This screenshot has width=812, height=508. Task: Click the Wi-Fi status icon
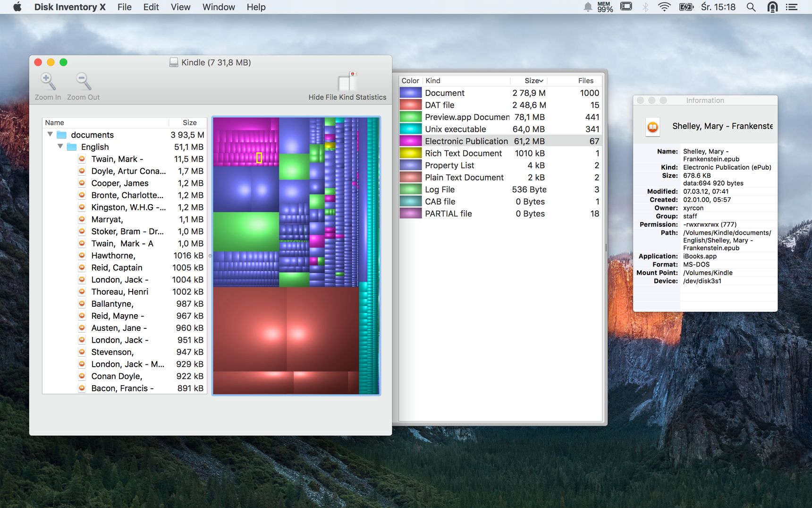coord(664,7)
